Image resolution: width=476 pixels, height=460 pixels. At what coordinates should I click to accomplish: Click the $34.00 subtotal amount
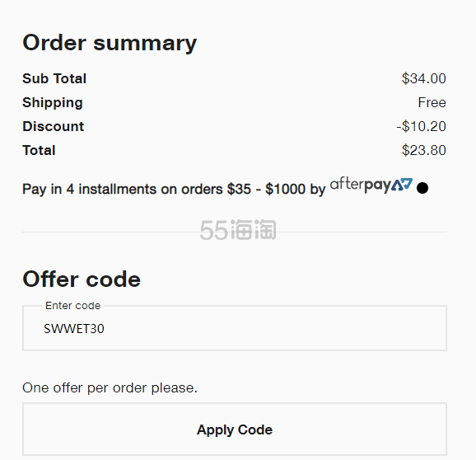tap(424, 78)
